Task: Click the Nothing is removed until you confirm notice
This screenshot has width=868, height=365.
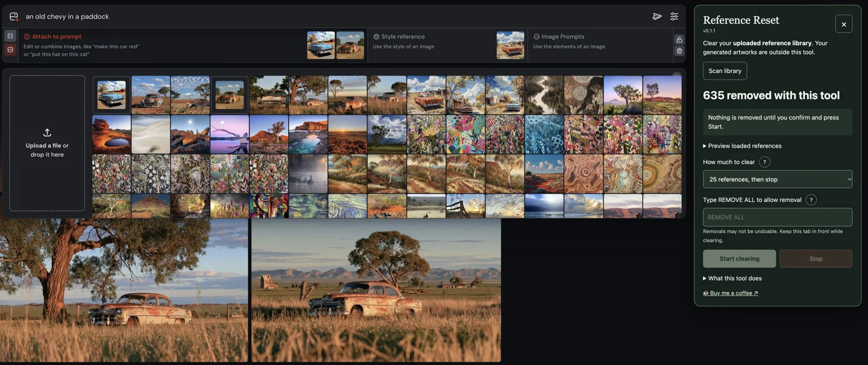Action: [x=778, y=122]
